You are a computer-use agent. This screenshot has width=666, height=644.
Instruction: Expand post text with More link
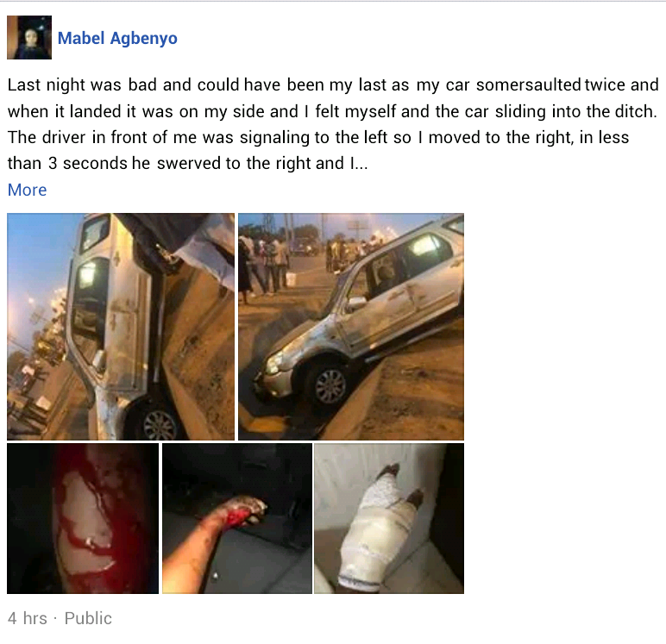[28, 190]
